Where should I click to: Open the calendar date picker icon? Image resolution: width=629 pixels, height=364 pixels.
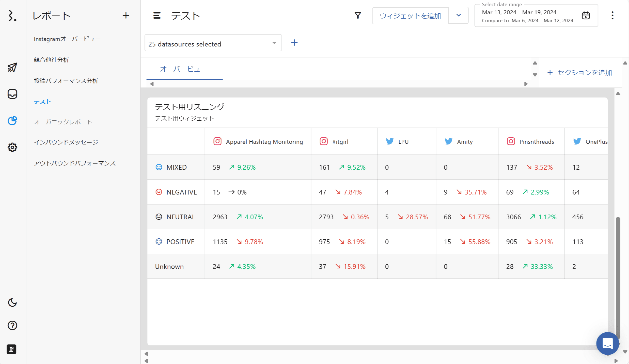586,15
